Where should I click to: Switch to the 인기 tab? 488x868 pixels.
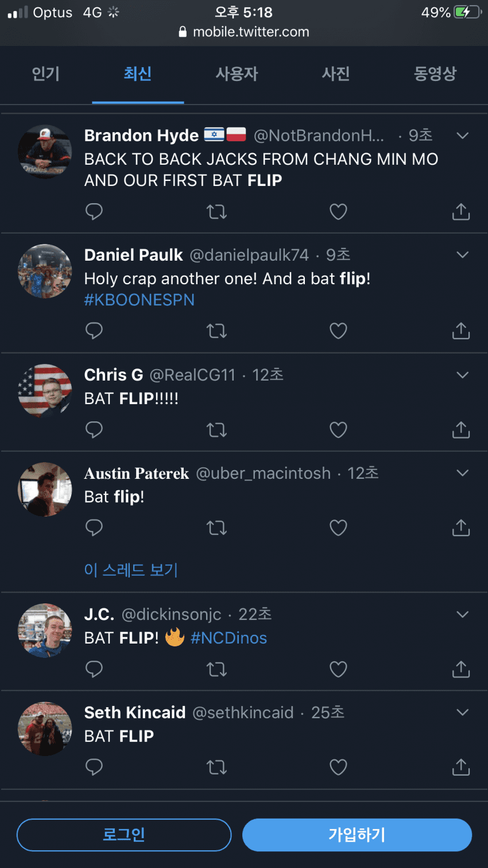point(46,74)
